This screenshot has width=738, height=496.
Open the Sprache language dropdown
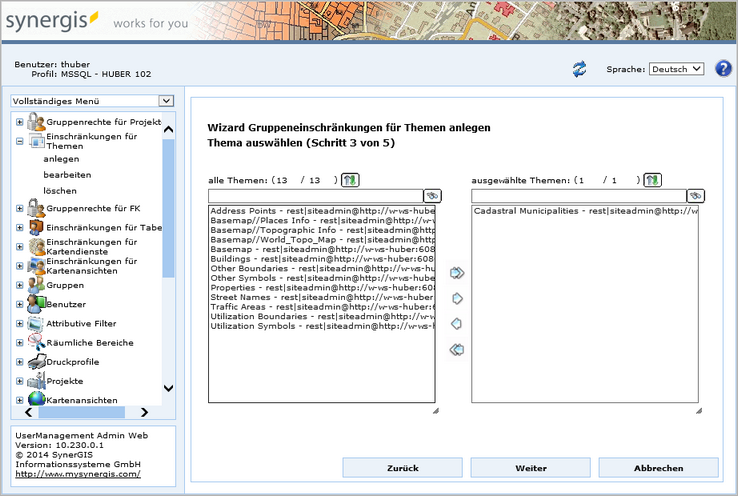coord(676,69)
